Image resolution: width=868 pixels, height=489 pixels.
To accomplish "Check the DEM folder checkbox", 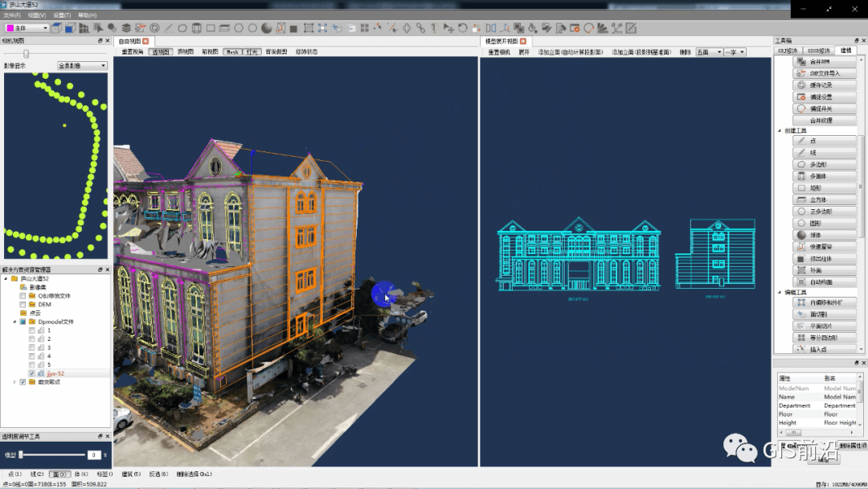I will tap(23, 305).
